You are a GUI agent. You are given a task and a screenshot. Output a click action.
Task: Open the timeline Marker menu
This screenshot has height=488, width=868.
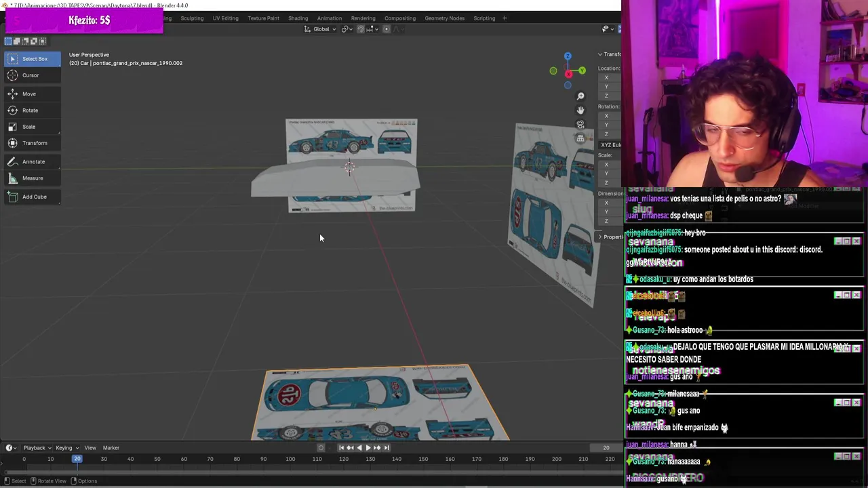click(x=111, y=447)
